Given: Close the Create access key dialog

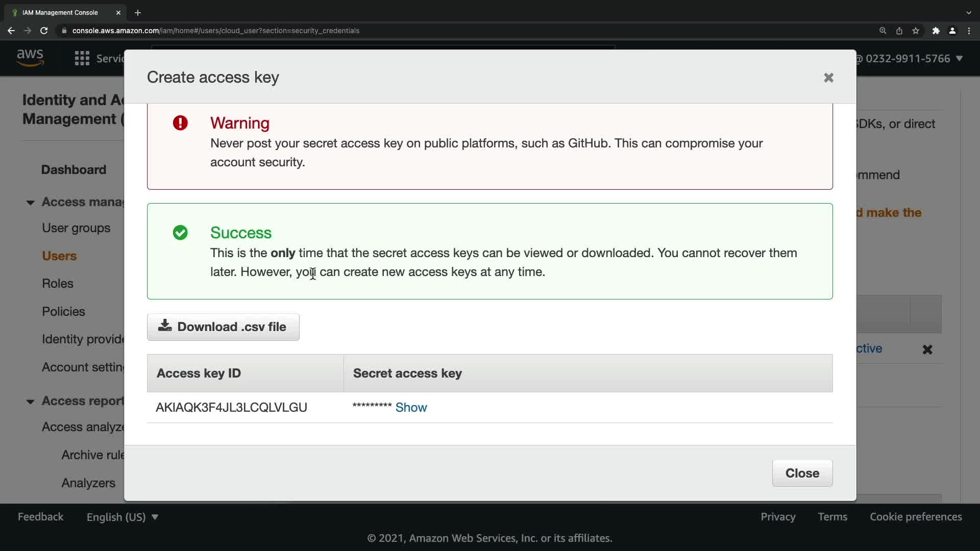Looking at the screenshot, I should (828, 78).
